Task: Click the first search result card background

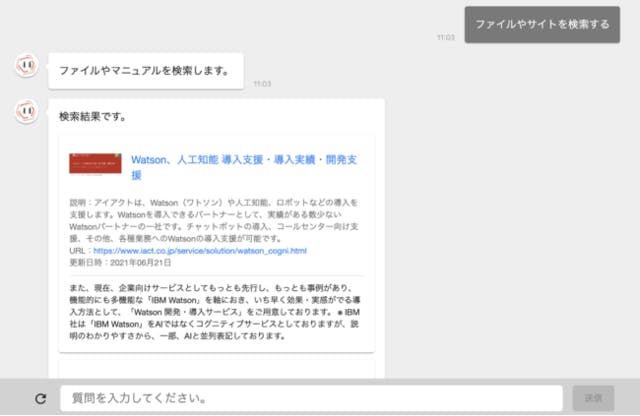Action: pyautogui.click(x=217, y=244)
